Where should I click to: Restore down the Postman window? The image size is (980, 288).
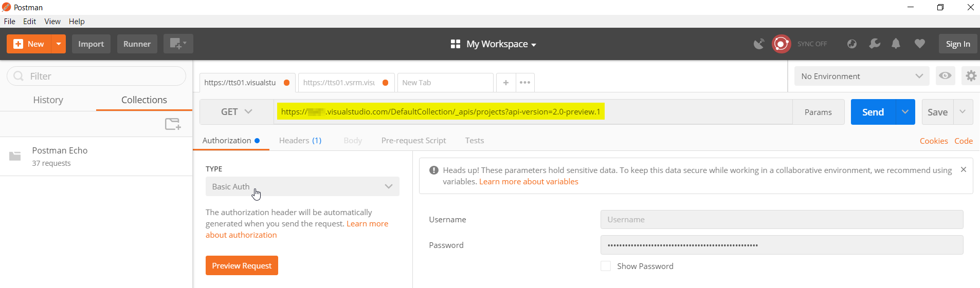tap(940, 7)
